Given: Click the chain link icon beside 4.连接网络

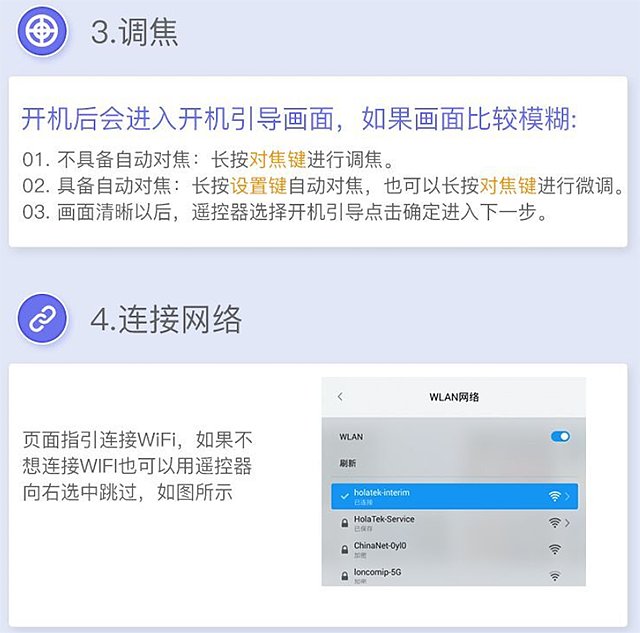Looking at the screenshot, I should point(42,318).
